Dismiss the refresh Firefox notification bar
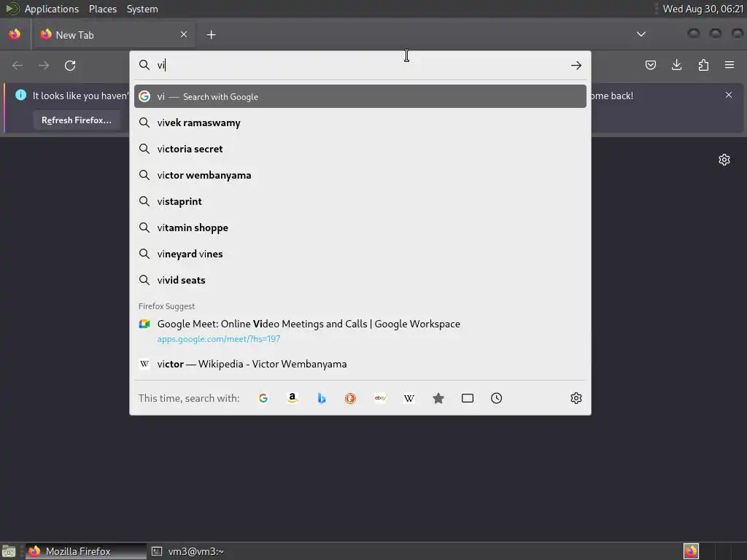The image size is (747, 560). point(729,95)
